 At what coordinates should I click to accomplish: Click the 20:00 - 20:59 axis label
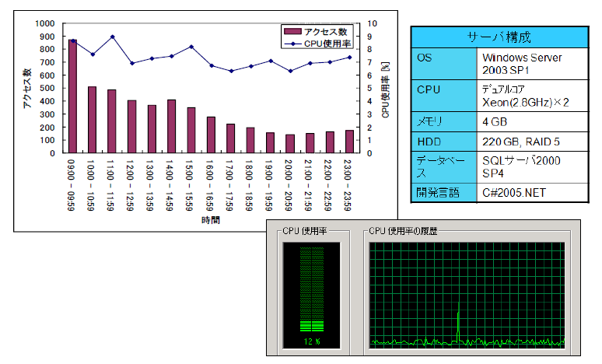point(289,185)
